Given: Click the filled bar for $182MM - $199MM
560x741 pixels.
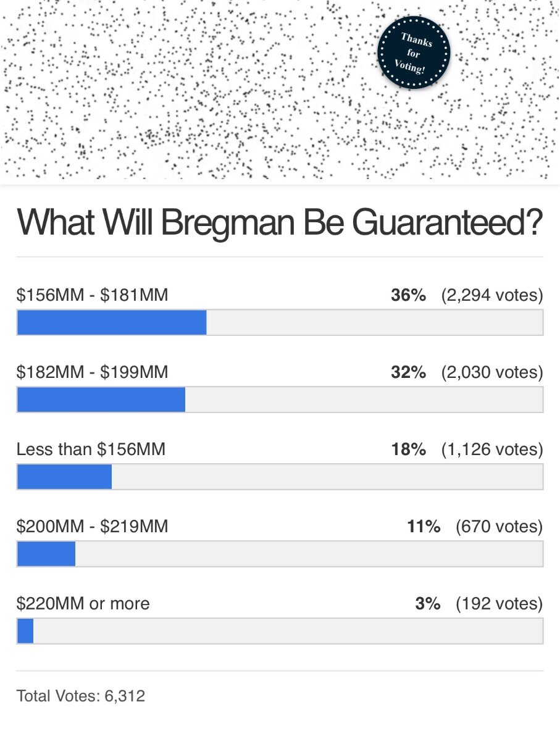Looking at the screenshot, I should (101, 400).
